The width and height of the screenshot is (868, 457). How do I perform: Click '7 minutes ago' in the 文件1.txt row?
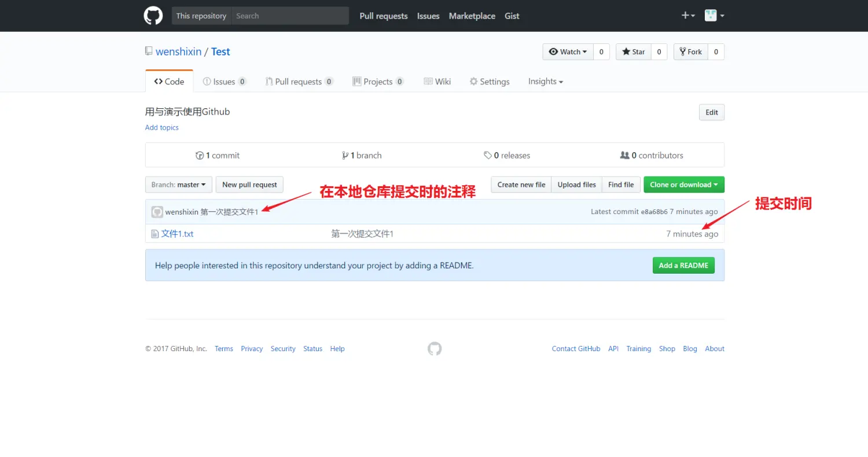[692, 234]
